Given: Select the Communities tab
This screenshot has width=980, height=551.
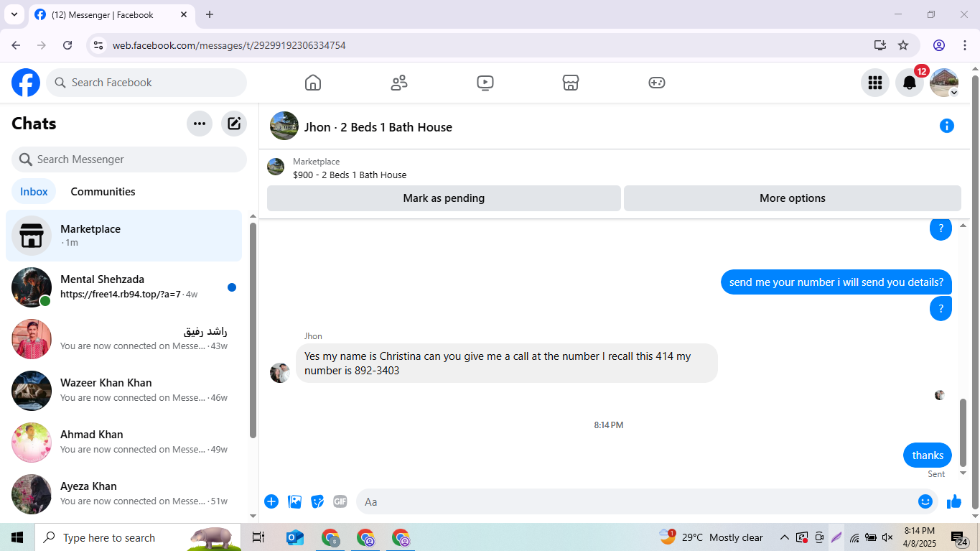Looking at the screenshot, I should pos(103,192).
